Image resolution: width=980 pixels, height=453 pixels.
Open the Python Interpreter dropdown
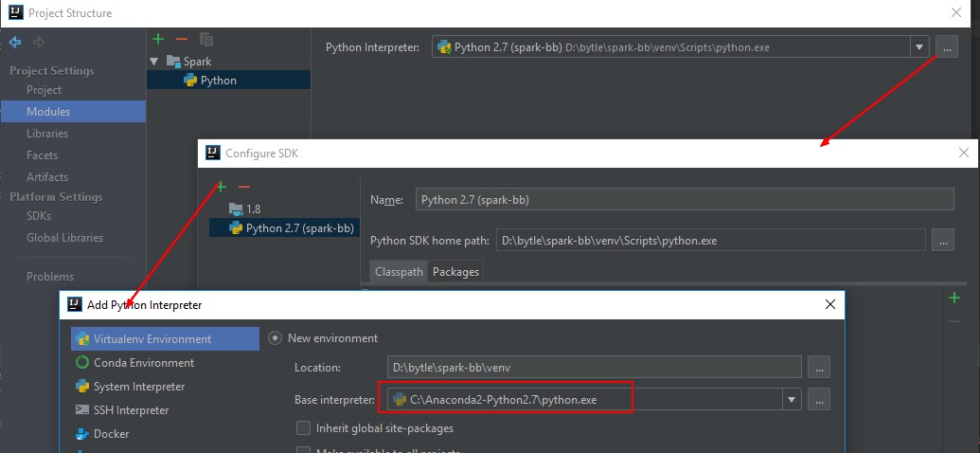pos(919,46)
